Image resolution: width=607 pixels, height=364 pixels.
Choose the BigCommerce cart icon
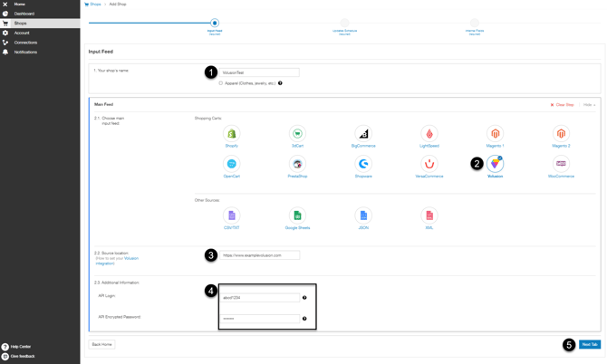pyautogui.click(x=363, y=134)
